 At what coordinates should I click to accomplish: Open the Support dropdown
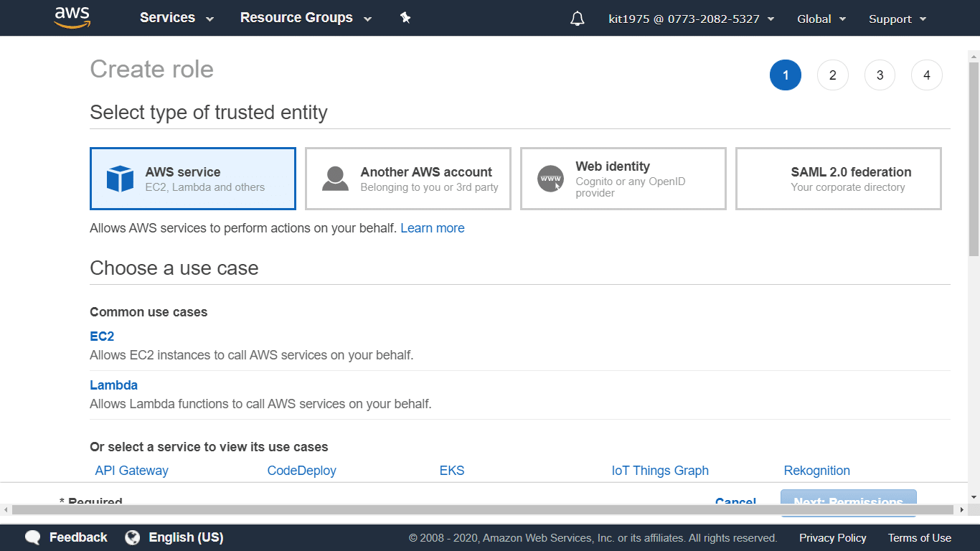click(896, 19)
